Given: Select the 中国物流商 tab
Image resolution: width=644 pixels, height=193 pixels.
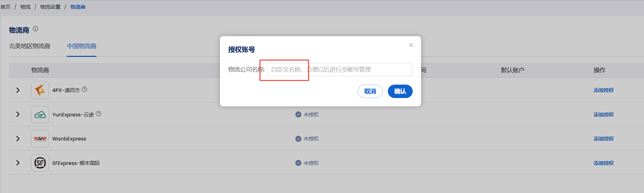Looking at the screenshot, I should 81,46.
